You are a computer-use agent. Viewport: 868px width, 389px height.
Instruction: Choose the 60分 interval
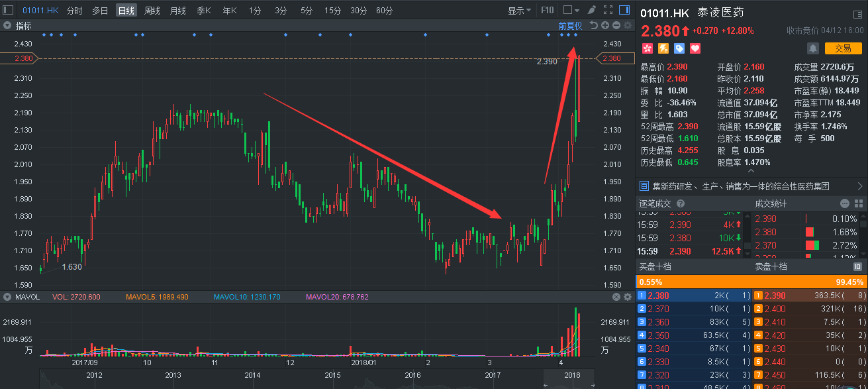click(x=384, y=11)
